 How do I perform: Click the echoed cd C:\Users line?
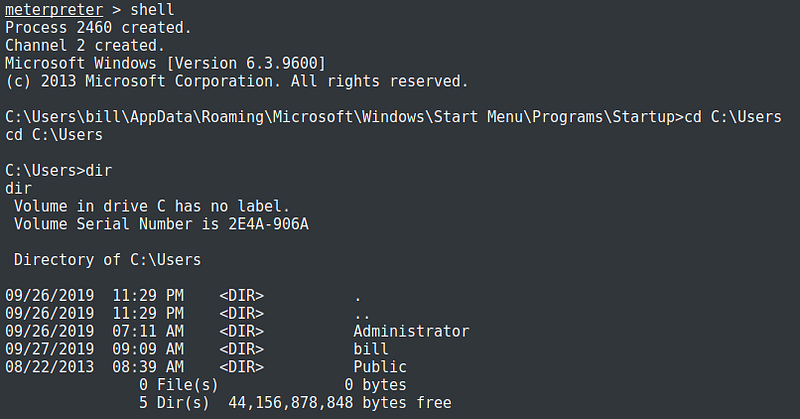pos(53,135)
